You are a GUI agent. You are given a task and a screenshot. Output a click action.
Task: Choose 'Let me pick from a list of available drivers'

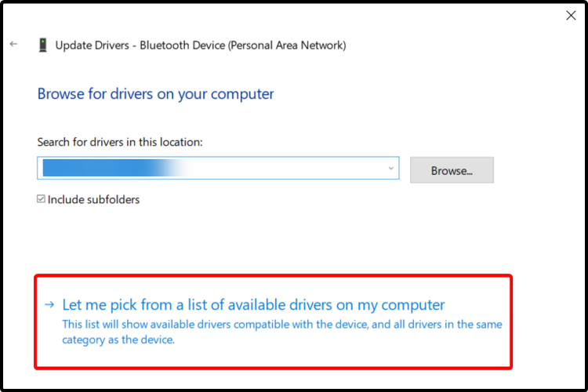[253, 305]
